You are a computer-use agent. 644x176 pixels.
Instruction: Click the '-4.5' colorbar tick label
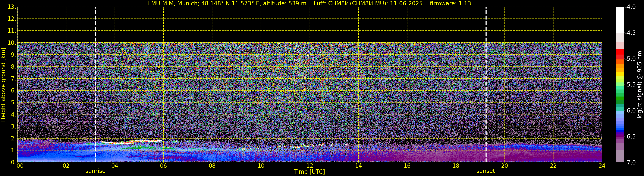coord(630,33)
